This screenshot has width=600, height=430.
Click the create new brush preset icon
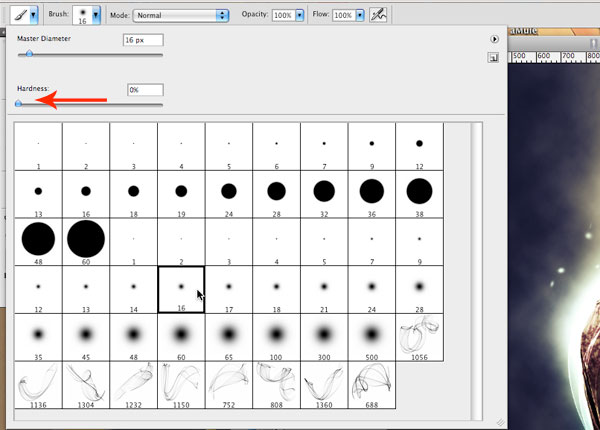coord(493,58)
